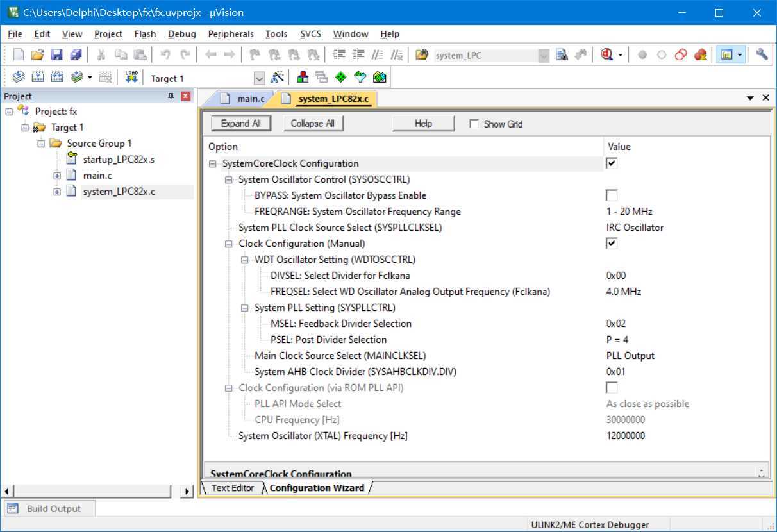Collapse the Project: fx tree node
The image size is (777, 532).
[9, 112]
